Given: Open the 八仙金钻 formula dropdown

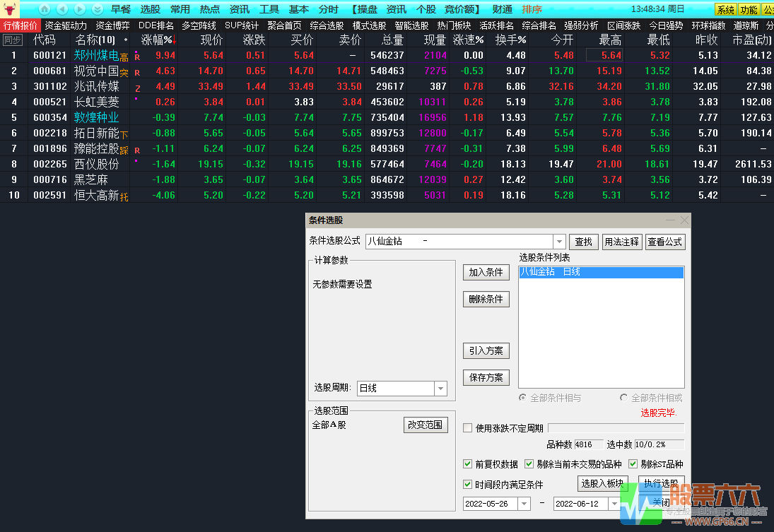Looking at the screenshot, I should (x=559, y=242).
